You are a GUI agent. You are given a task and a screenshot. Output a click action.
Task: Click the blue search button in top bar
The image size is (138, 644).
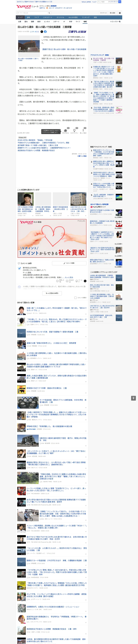point(120,2)
